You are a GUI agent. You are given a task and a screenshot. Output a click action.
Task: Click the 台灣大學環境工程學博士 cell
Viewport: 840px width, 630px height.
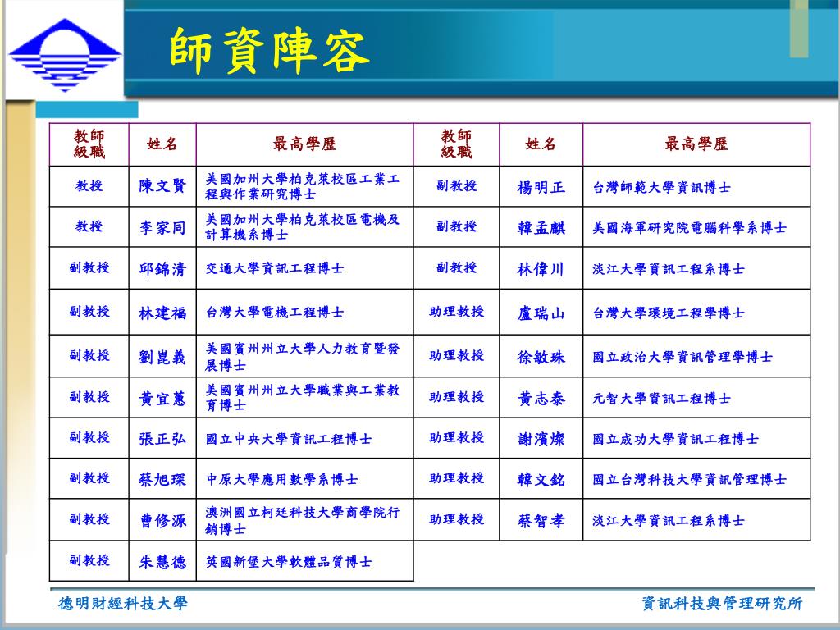(x=696, y=312)
